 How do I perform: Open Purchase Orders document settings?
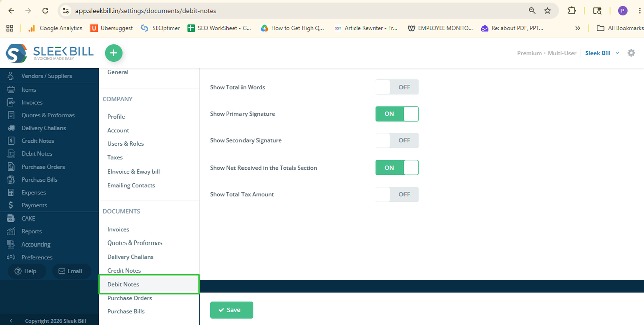[130, 298]
